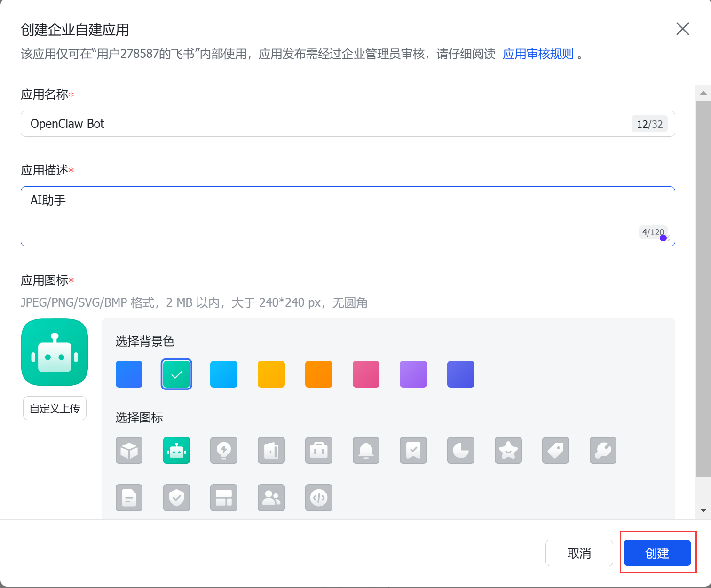Screen dimensions: 711x588
Task: Select the wrench tool icon
Action: point(603,451)
